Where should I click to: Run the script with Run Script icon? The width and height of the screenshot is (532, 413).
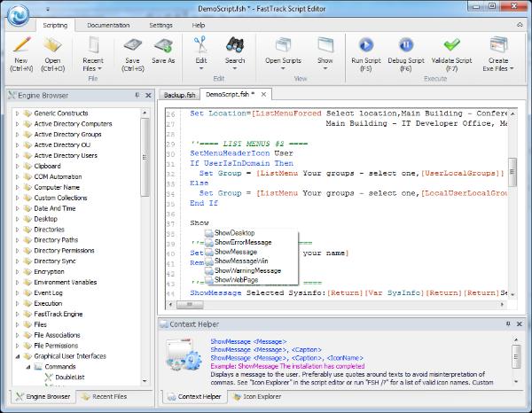364,46
